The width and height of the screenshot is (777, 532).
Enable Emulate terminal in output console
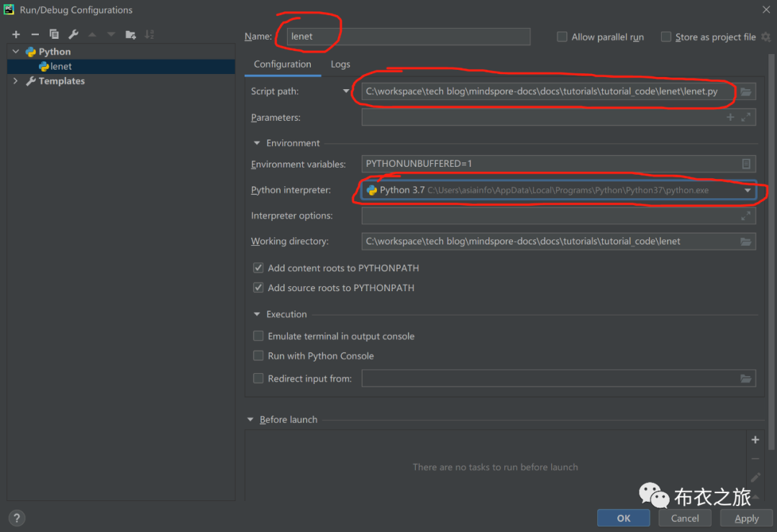tap(258, 336)
